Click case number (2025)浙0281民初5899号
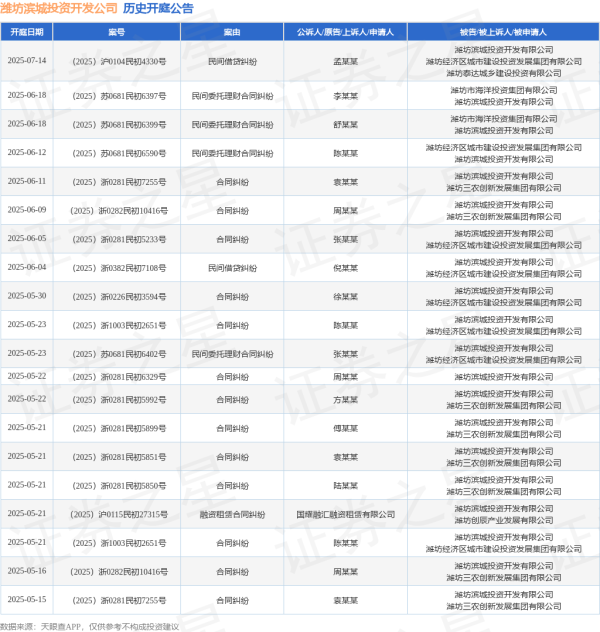This screenshot has width=600, height=632. pyautogui.click(x=119, y=428)
